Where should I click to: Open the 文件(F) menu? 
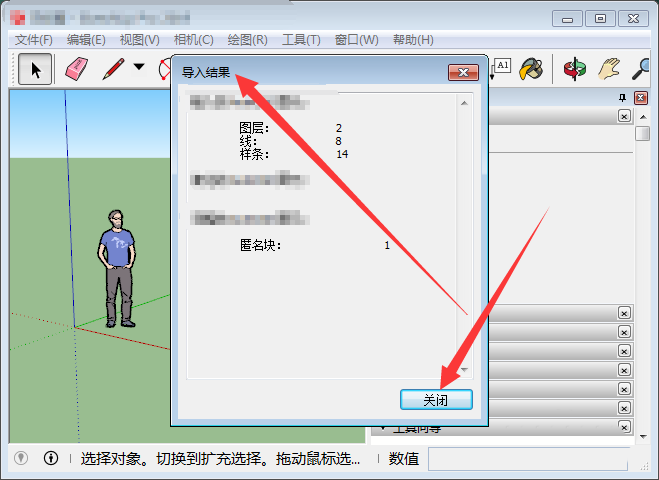(x=34, y=40)
